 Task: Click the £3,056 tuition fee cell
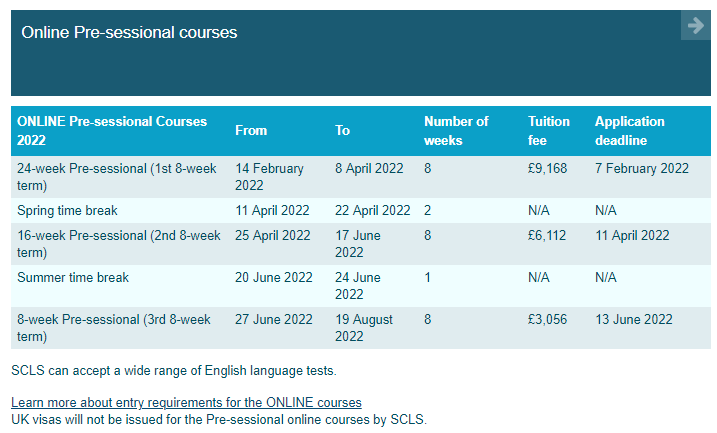coord(547,319)
